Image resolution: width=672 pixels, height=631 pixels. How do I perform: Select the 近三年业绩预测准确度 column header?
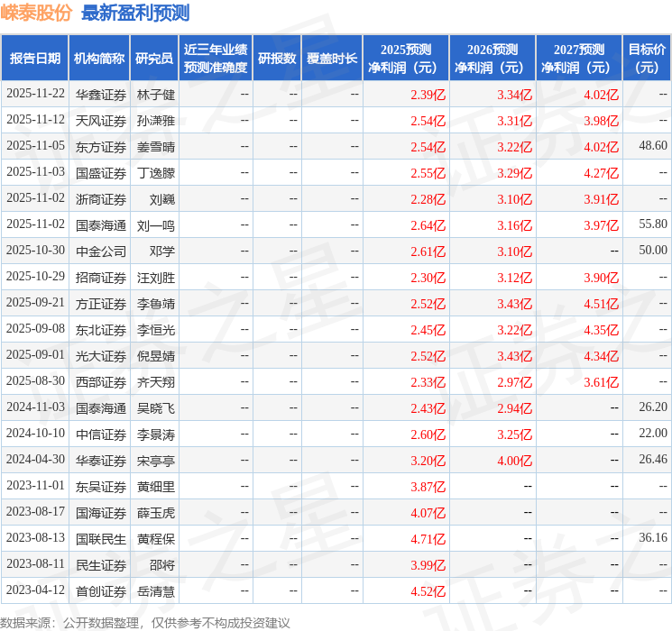[216, 59]
